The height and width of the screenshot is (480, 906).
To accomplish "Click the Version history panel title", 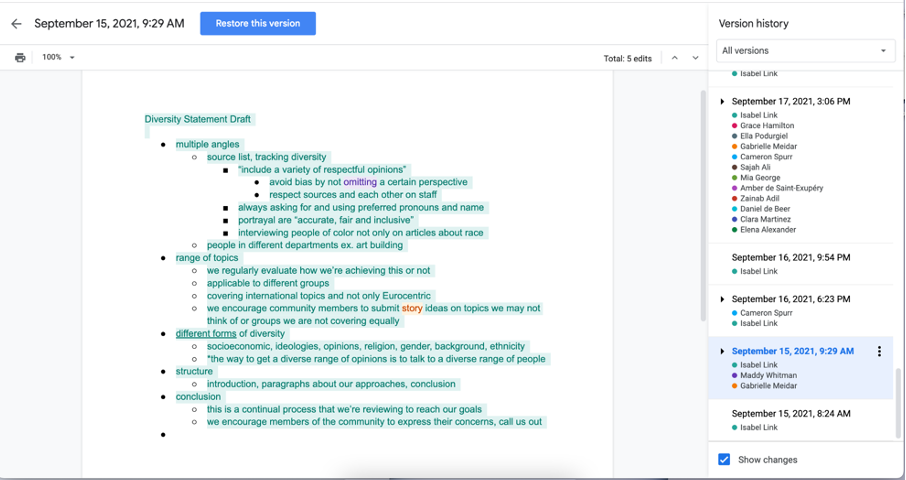I will tap(753, 24).
